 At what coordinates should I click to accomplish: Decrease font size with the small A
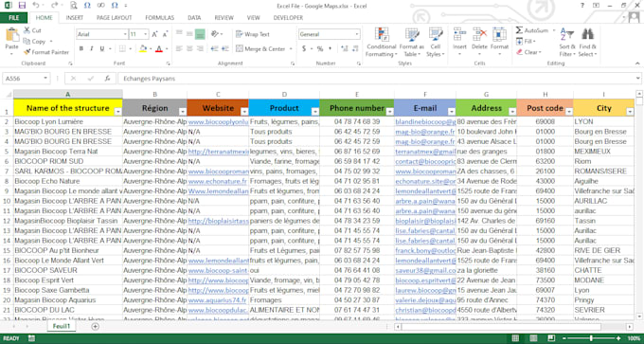tap(165, 34)
